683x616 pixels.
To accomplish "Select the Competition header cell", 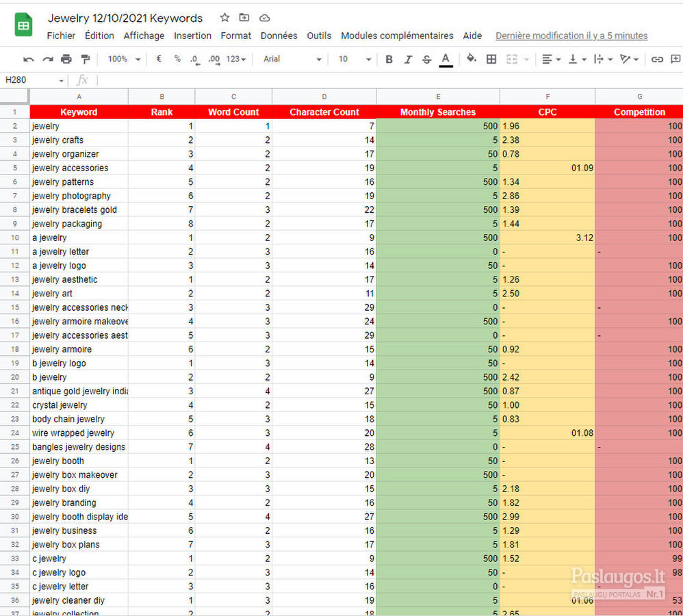I will (x=639, y=112).
